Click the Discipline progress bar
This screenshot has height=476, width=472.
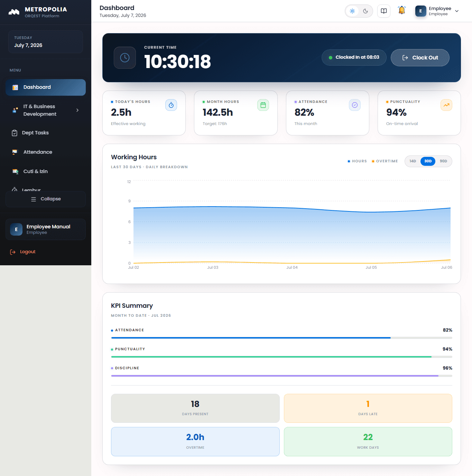(281, 376)
